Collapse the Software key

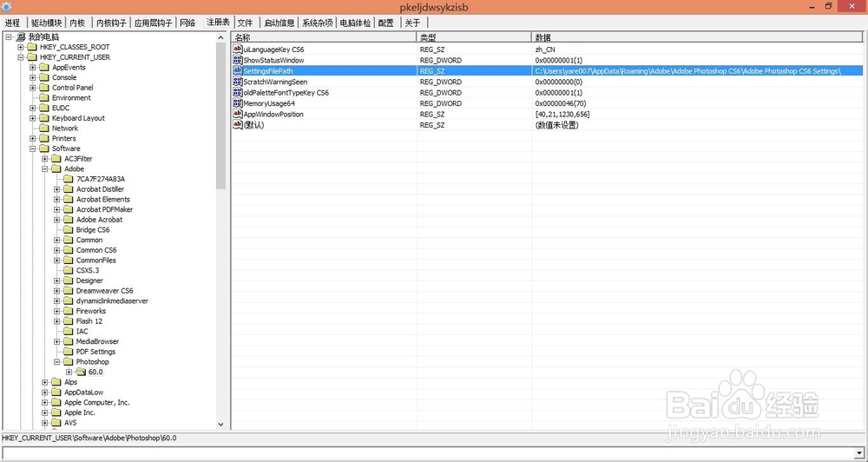point(33,148)
